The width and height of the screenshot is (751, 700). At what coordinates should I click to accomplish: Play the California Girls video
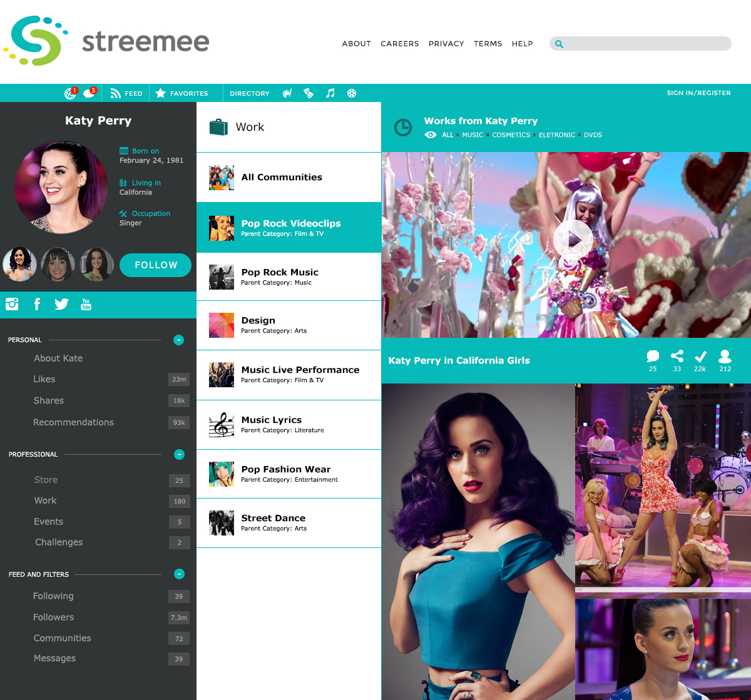point(573,240)
